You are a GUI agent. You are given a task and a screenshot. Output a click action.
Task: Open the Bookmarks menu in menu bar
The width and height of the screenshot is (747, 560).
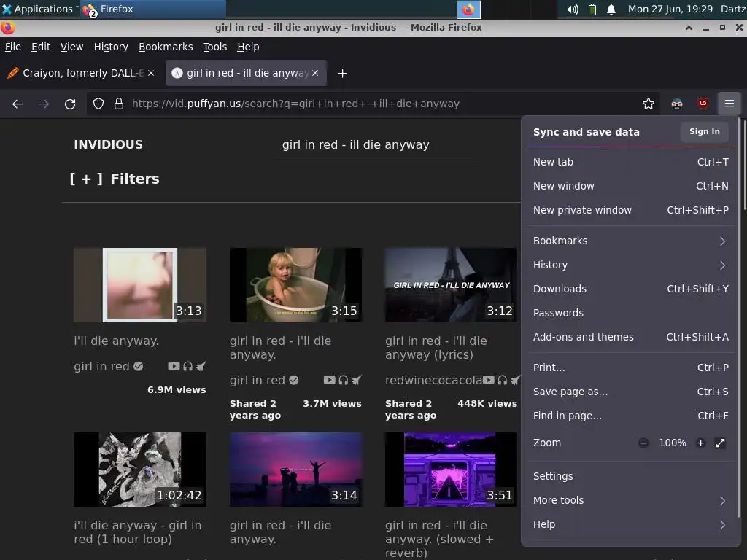[166, 47]
